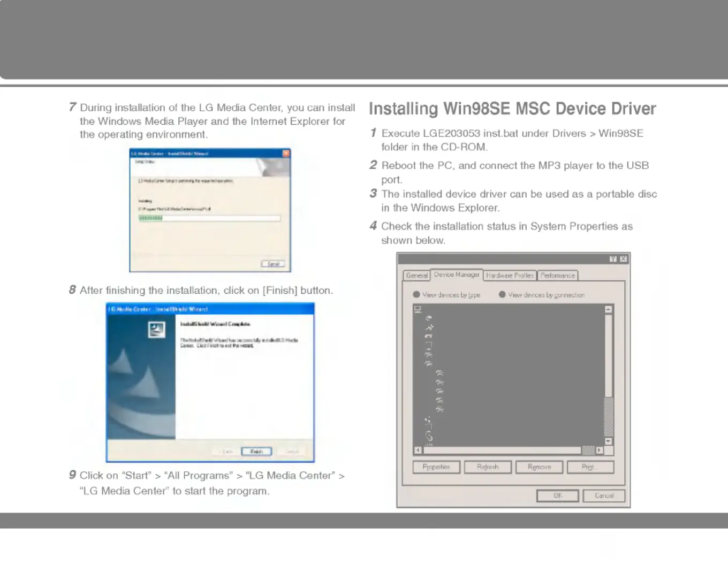The image size is (728, 565).
Task: Click the text 'Execute LGE203053 inst.bat under Drivers'
Action: coord(484,133)
